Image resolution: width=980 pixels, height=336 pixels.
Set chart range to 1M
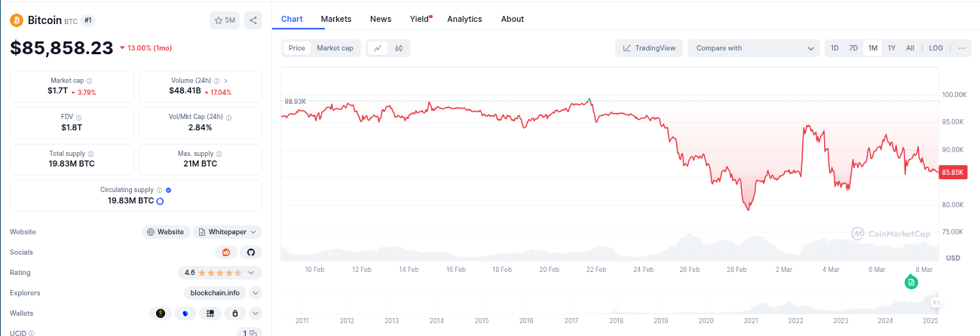(x=873, y=48)
